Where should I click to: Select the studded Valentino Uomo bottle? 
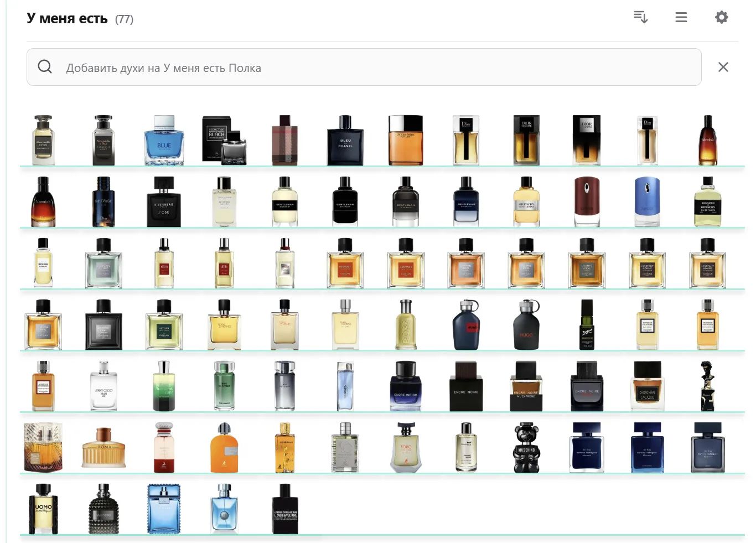tap(103, 509)
